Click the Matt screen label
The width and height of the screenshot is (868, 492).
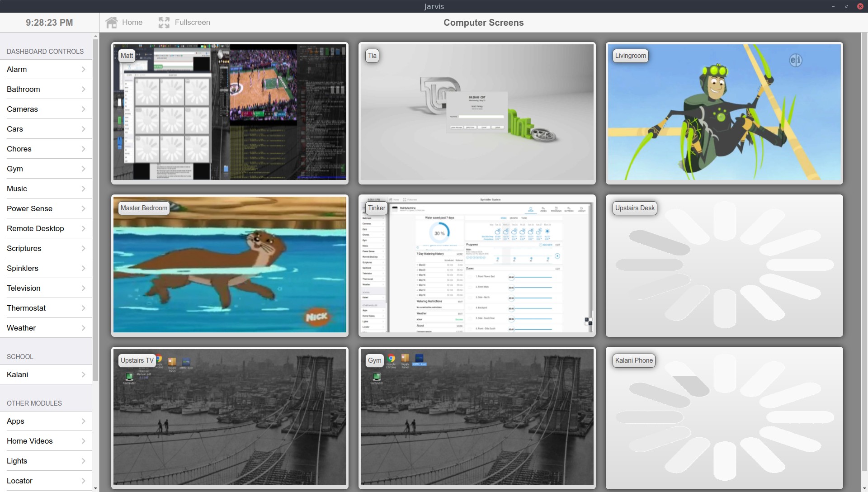127,56
